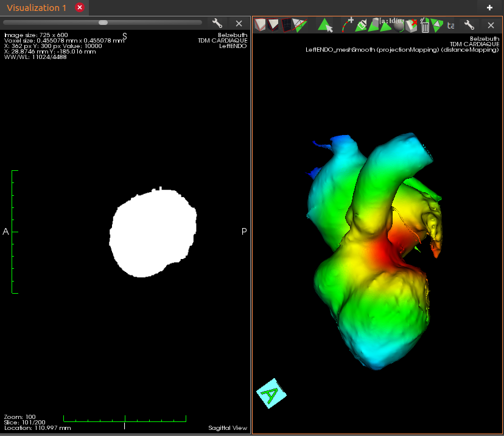Click the colored heart mesh in 3D view
This screenshot has height=436, width=504.
click(374, 251)
